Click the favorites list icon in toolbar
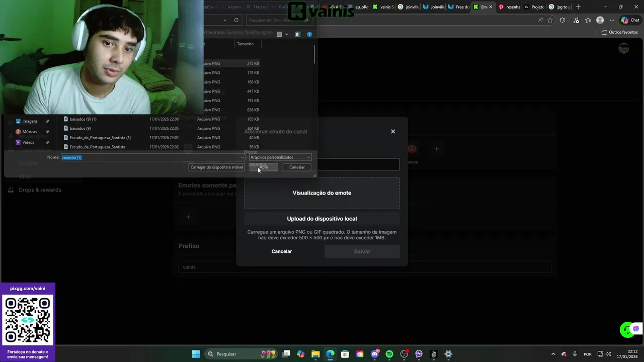Viewport: 644px width, 362px height. click(x=588, y=20)
